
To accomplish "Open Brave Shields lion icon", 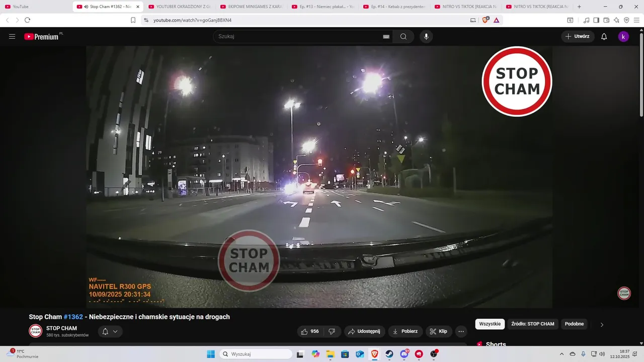I will 486,20.
